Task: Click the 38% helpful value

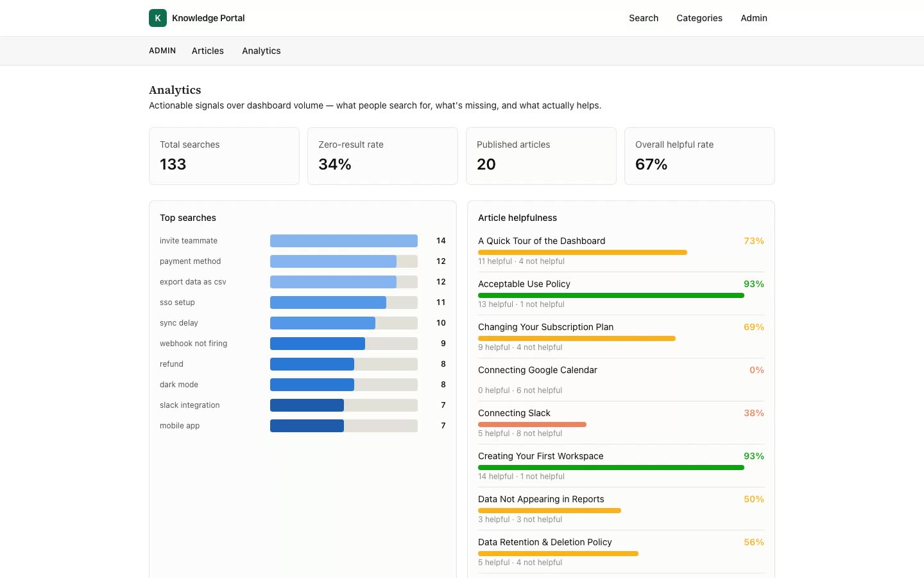Action: tap(754, 413)
